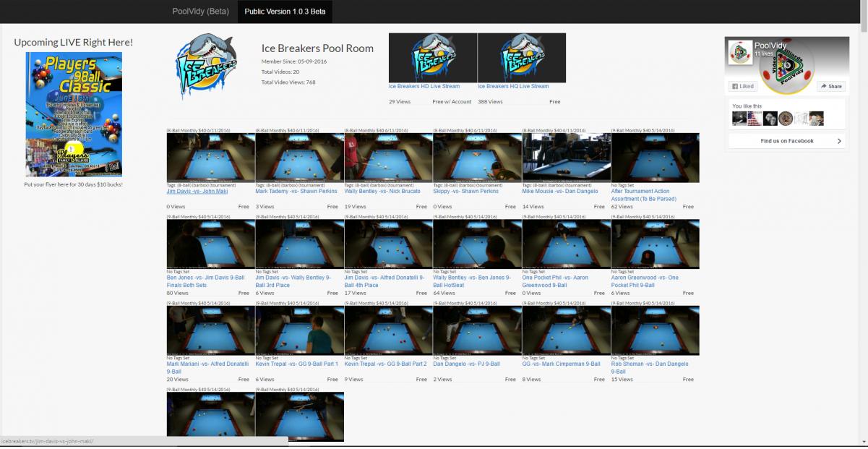Click the Facebook Share button
This screenshot has height=449, width=868.
(x=830, y=86)
